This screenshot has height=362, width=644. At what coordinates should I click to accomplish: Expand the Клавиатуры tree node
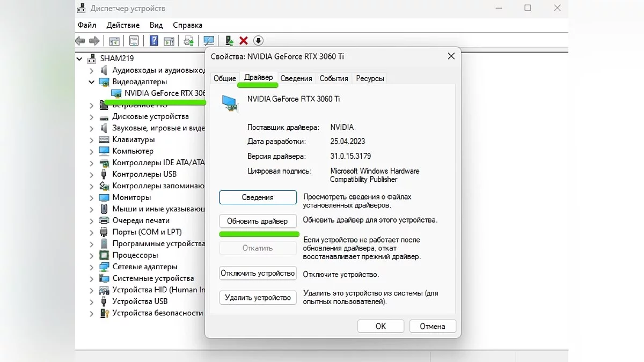[x=92, y=140]
